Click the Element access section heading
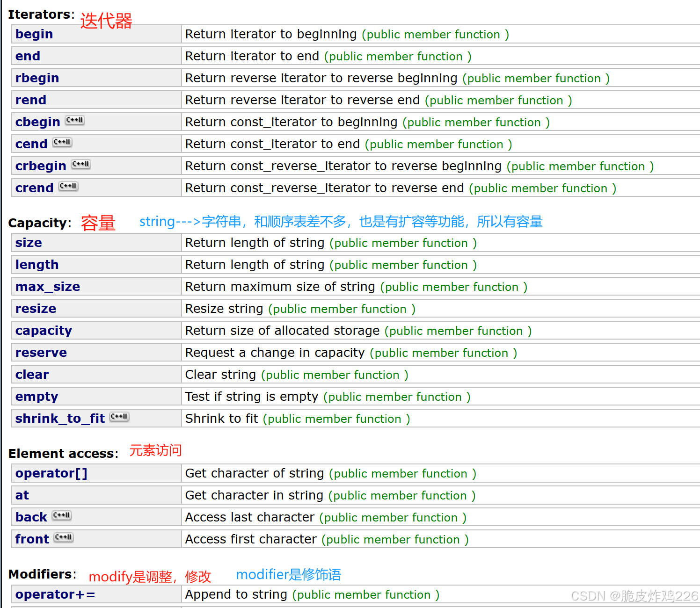The height and width of the screenshot is (608, 700). 63,454
